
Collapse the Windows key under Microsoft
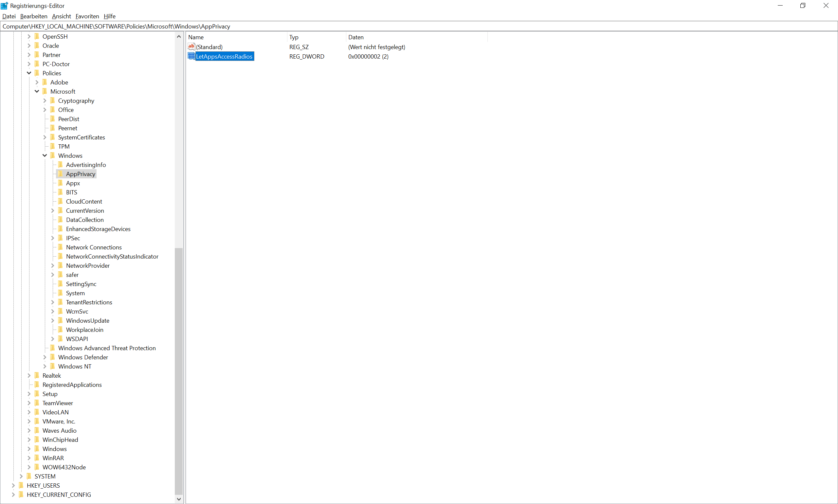tap(45, 155)
